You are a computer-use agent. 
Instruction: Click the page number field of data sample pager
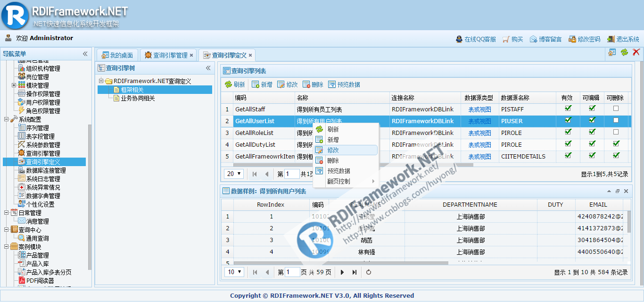coord(293,272)
